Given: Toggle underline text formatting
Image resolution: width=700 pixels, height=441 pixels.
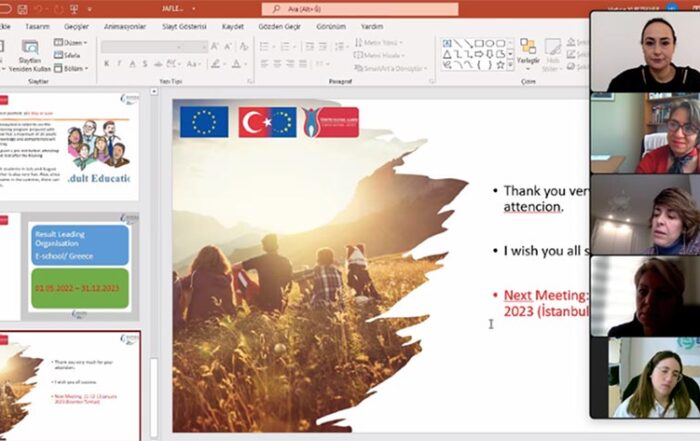Looking at the screenshot, I should 133,64.
